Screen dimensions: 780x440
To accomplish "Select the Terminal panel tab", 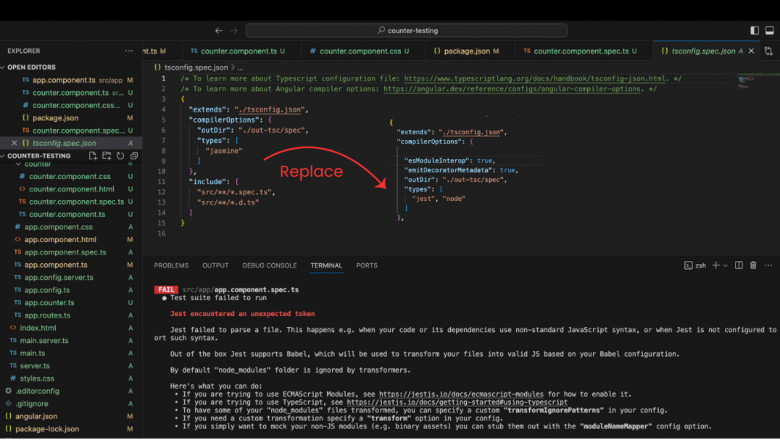I will click(326, 265).
